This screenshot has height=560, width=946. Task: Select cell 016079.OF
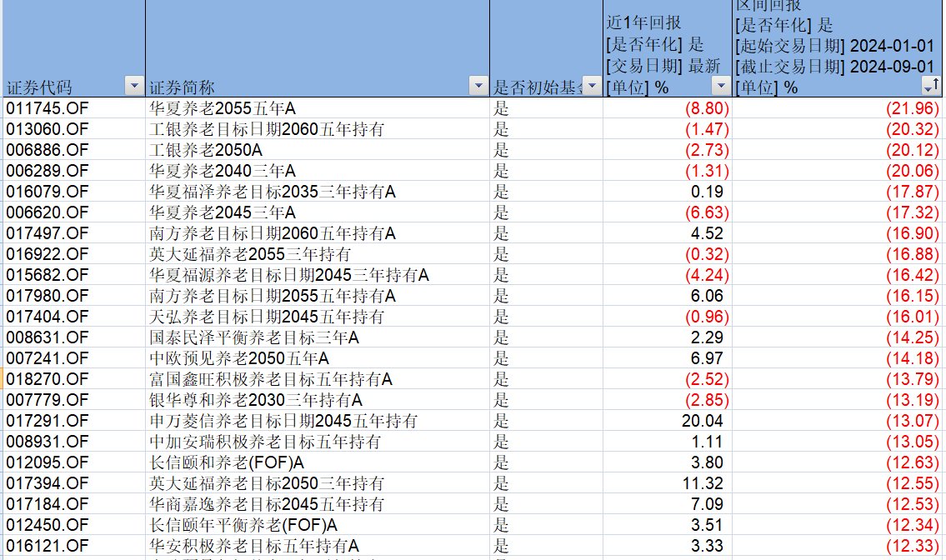(73, 192)
